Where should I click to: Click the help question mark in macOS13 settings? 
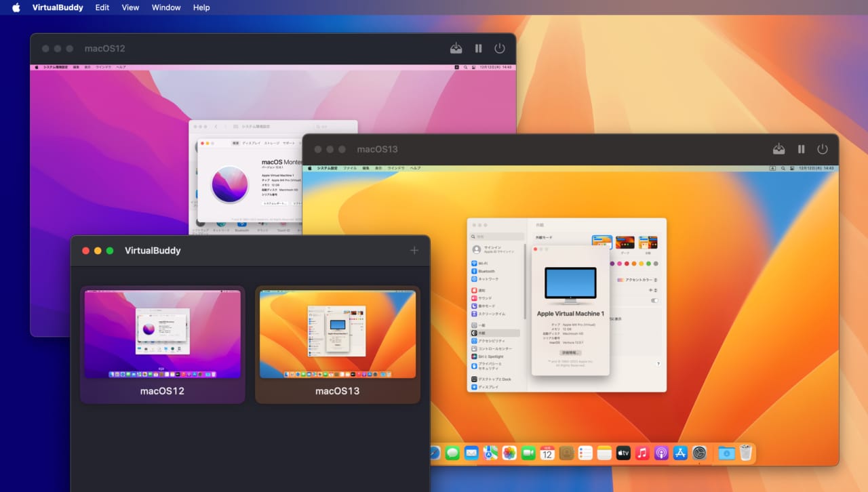658,364
